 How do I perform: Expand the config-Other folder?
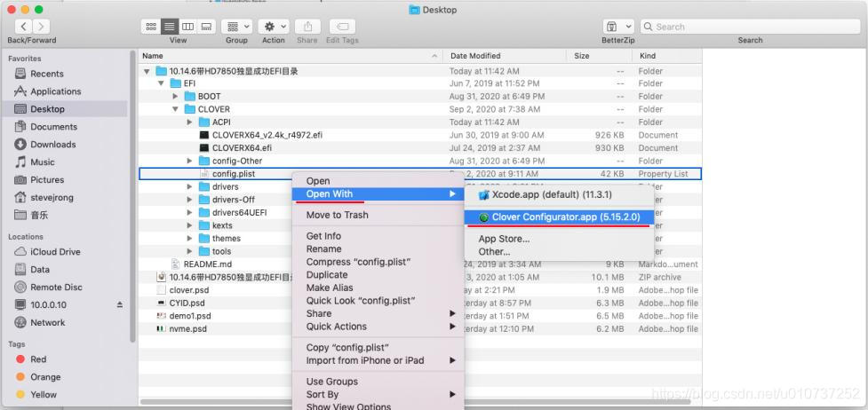click(190, 161)
